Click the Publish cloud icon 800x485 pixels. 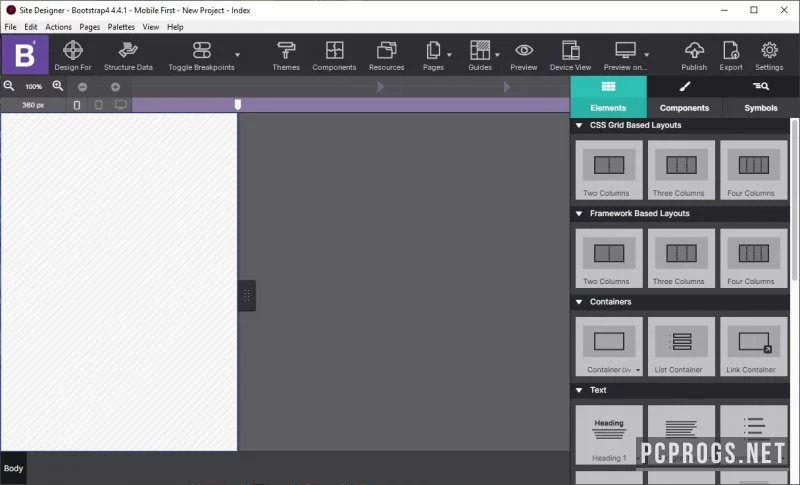(x=694, y=50)
